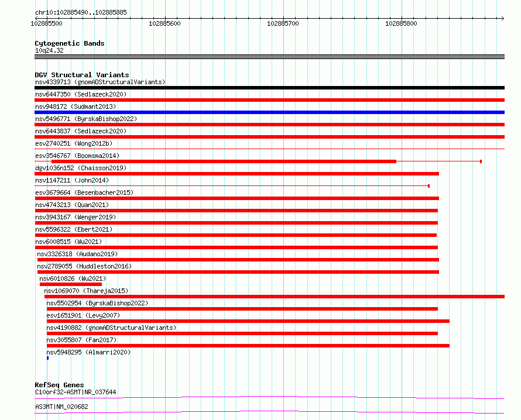
Task: Click nsv6010826 (Wu2021) label
Action: [x=73, y=278]
